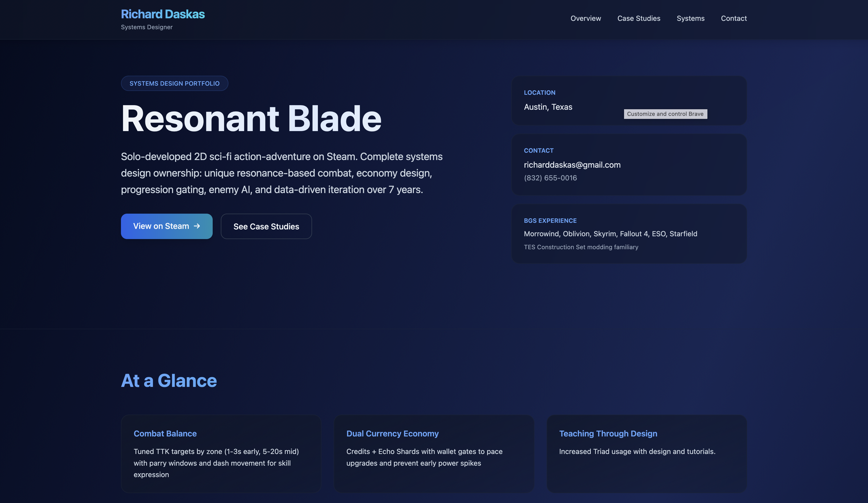Click the Resonant Blade title
The width and height of the screenshot is (868, 503).
click(251, 118)
